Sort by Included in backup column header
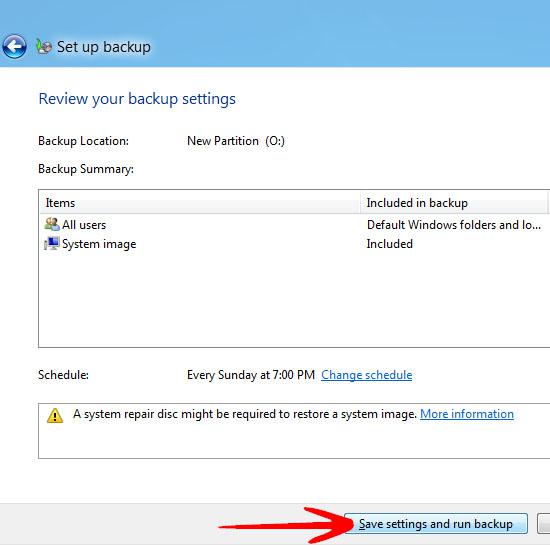550x545 pixels. coord(454,203)
